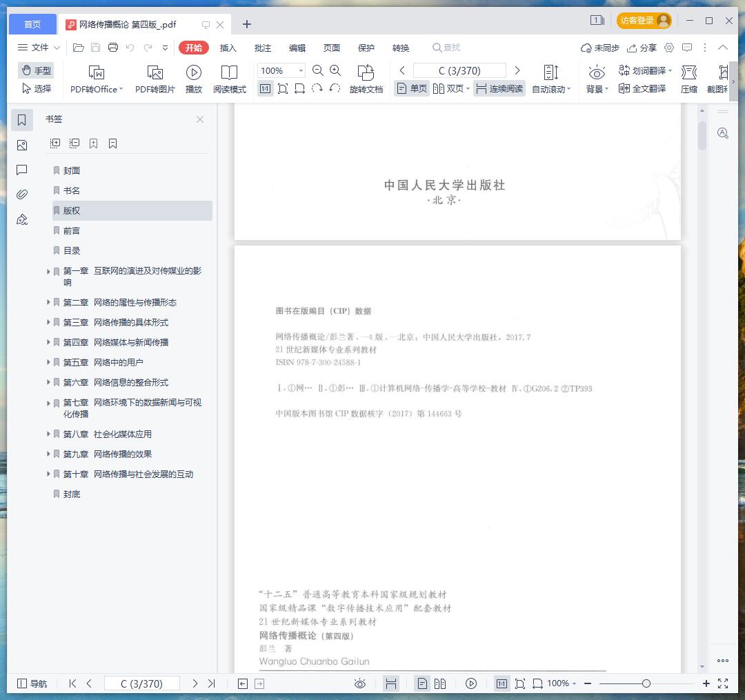
Task: Open the thumbnails panel in the sidebar
Action: (x=22, y=146)
